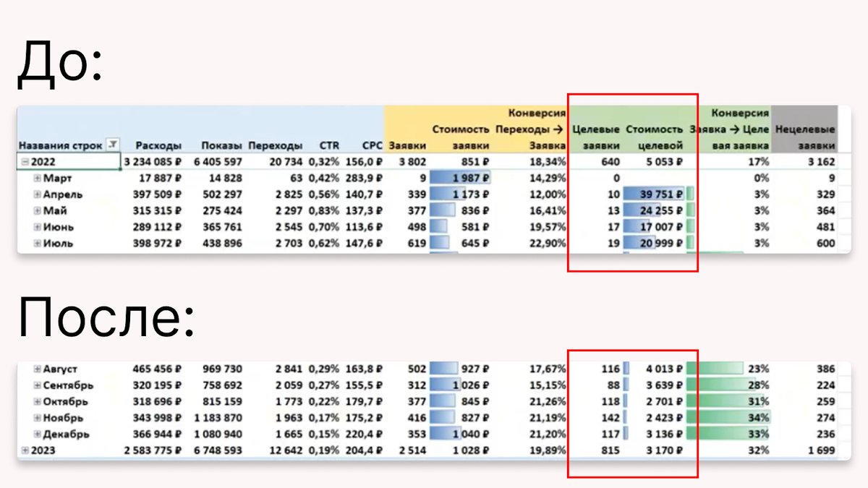Select the Нецелевые заявки header
The width and height of the screenshot is (868, 488).
(x=805, y=137)
